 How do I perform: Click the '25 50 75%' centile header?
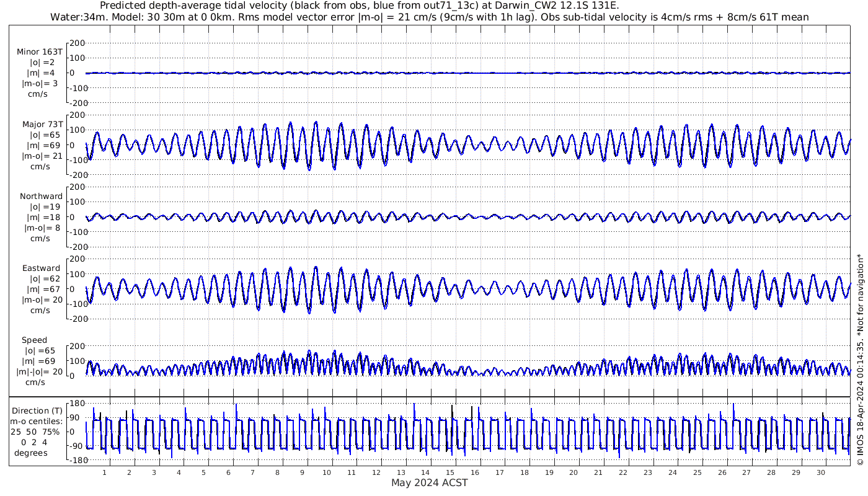(35, 432)
